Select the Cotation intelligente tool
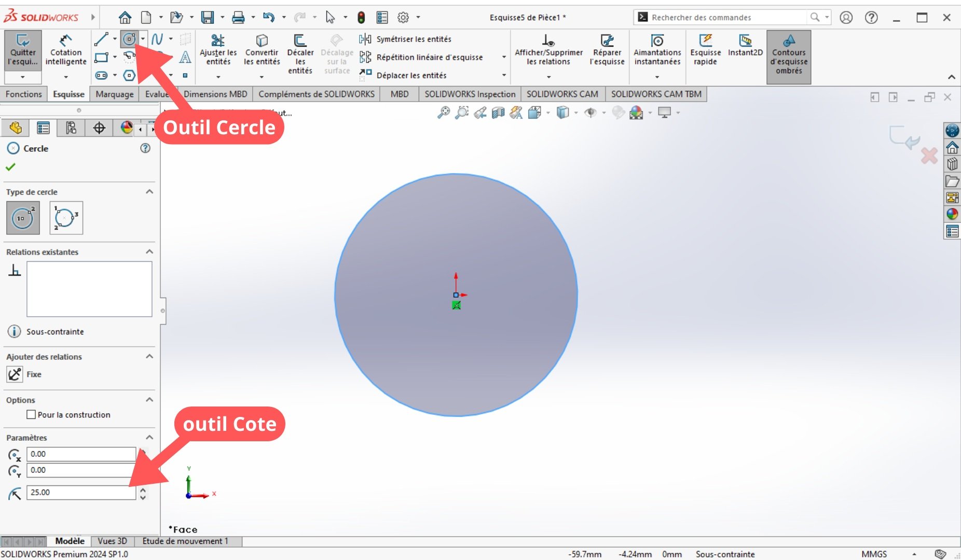The width and height of the screenshot is (961, 560). (x=66, y=50)
